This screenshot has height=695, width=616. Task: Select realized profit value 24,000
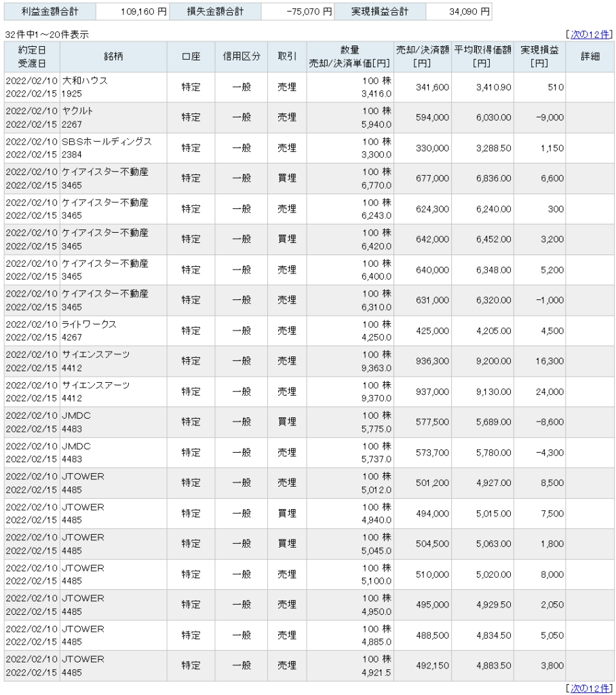550,392
